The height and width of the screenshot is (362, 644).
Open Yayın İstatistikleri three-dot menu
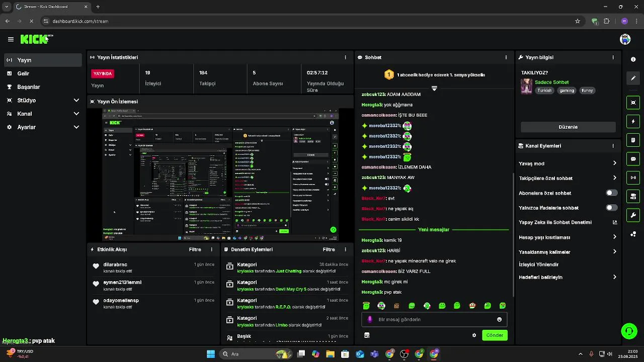[345, 57]
